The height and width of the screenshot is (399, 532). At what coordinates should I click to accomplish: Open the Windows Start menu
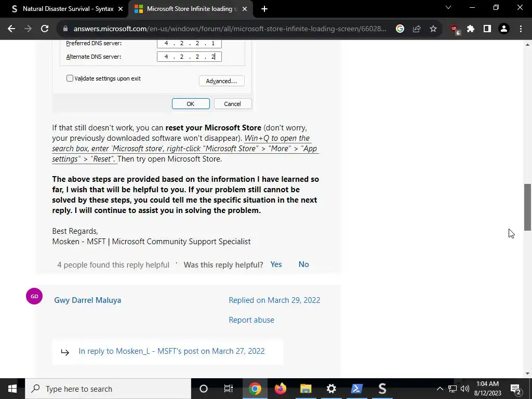click(12, 389)
